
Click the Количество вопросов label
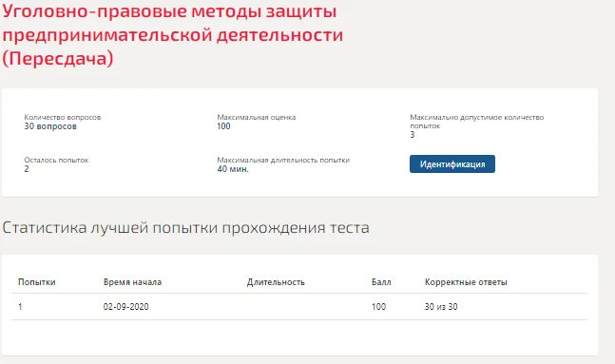click(63, 117)
